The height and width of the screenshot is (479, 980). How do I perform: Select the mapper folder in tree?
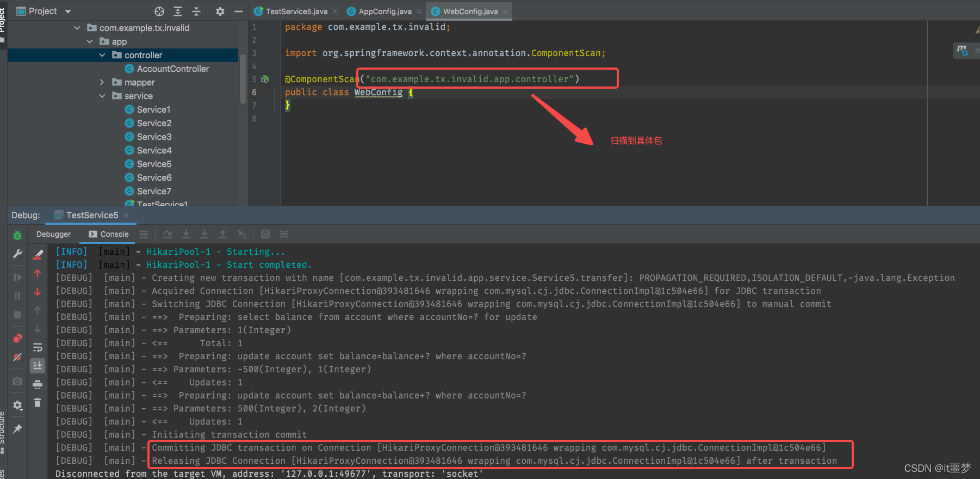pyautogui.click(x=133, y=82)
